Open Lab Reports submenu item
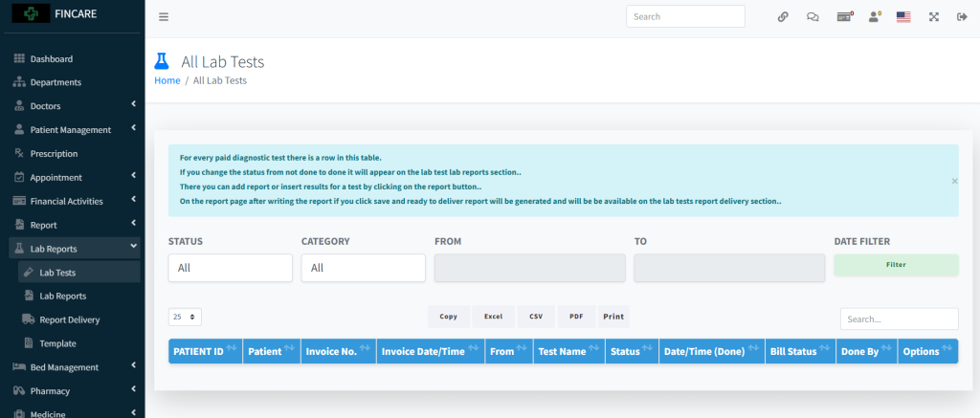 (62, 297)
